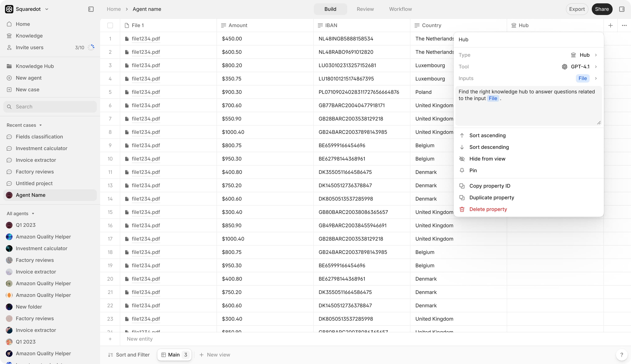Select Sort descending menu item
The width and height of the screenshot is (631, 364).
[489, 147]
